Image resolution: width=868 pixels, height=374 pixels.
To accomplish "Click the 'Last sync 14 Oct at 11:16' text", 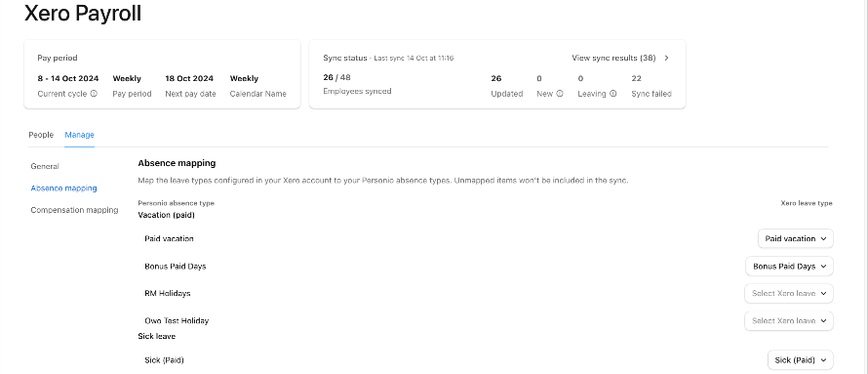I will pos(414,58).
